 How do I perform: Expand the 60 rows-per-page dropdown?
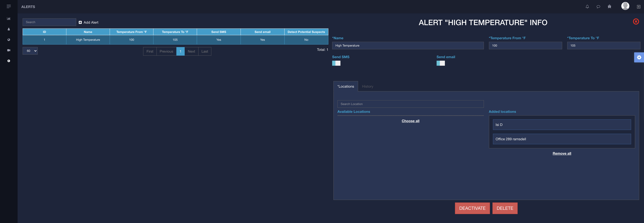(30, 51)
